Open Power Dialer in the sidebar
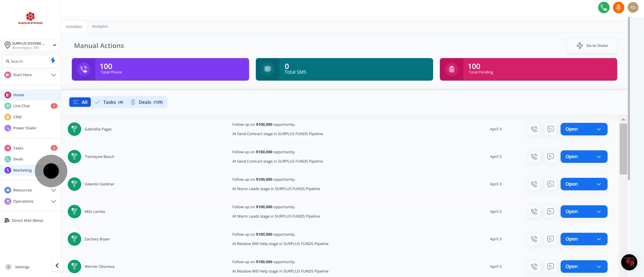The height and width of the screenshot is (277, 644). coord(25,128)
